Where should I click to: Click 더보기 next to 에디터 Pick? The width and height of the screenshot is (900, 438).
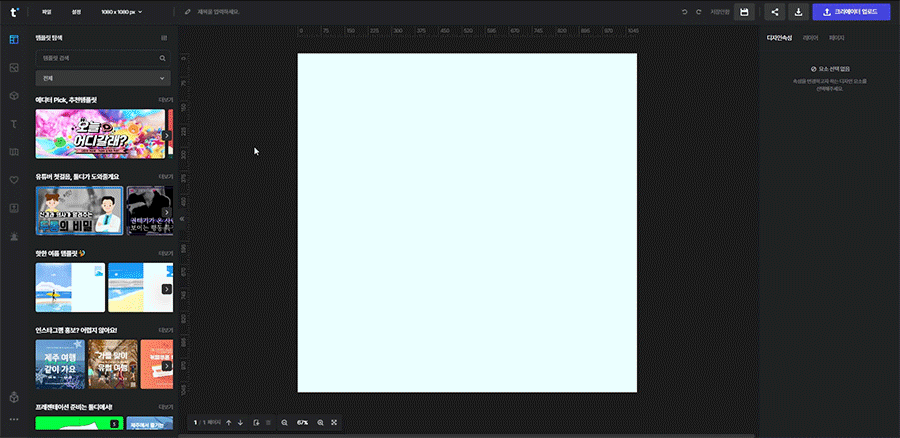pos(166,100)
